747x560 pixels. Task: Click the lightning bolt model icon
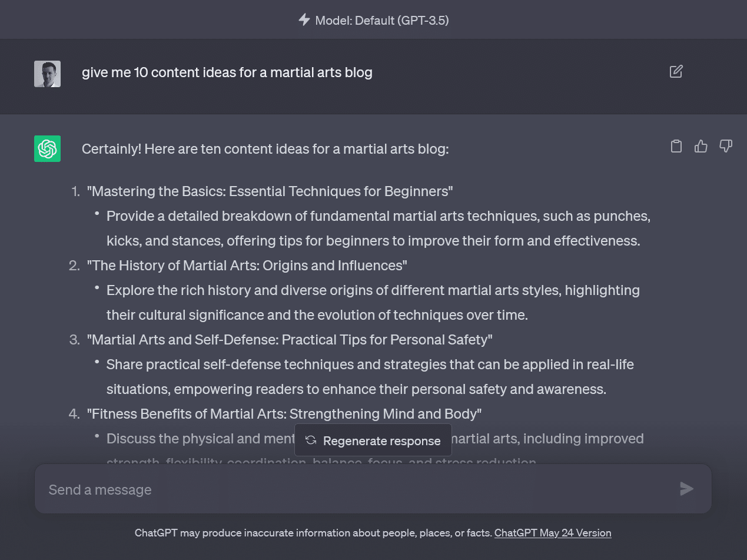pos(304,20)
